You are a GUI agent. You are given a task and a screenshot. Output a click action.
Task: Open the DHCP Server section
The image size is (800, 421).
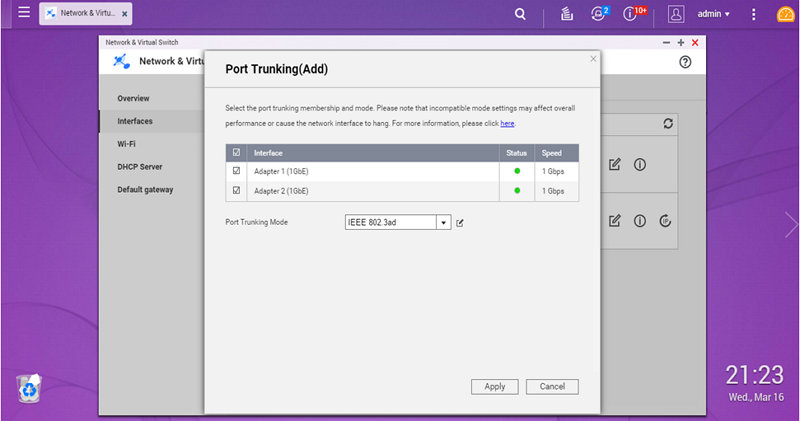click(x=140, y=167)
